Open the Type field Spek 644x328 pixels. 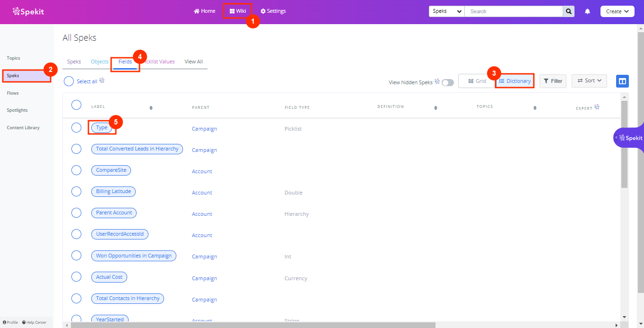102,127
